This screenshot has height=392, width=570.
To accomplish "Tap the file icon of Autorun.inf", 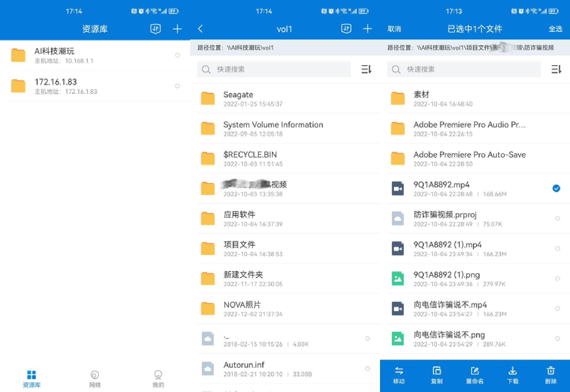I will tap(208, 369).
